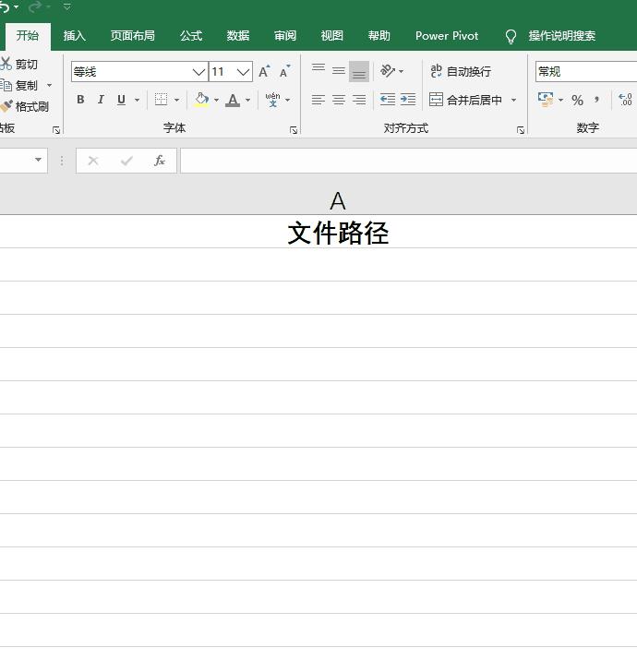Open the 插入 ribbon tab
637x672 pixels.
[75, 36]
